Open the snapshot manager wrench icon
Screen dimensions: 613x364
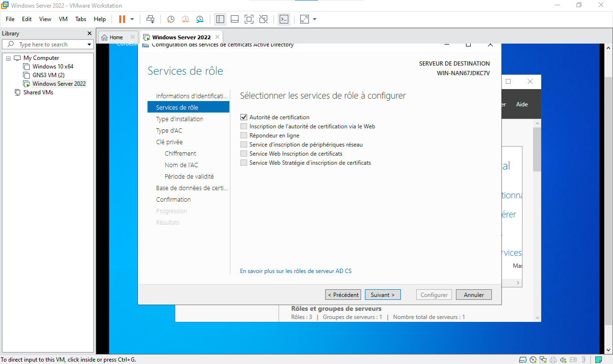click(200, 19)
